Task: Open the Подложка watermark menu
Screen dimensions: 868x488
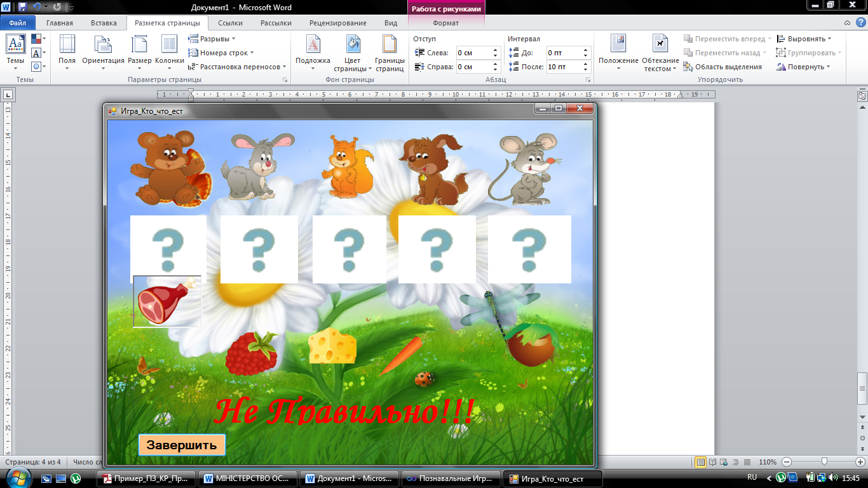Action: point(313,52)
